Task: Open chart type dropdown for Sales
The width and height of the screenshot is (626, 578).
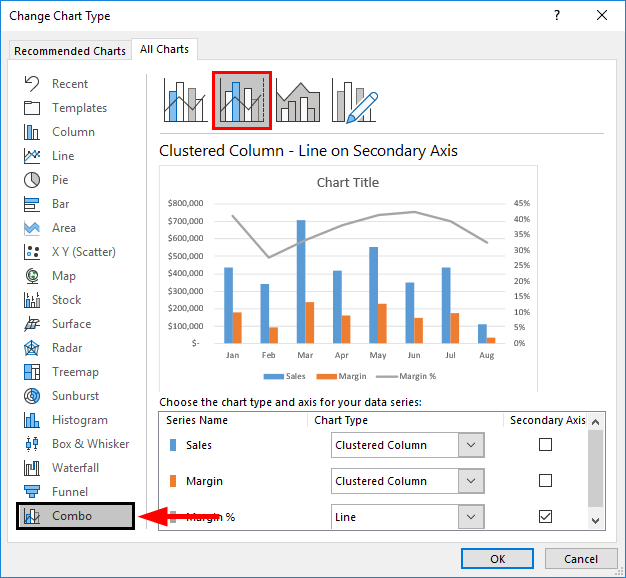Action: 471,445
